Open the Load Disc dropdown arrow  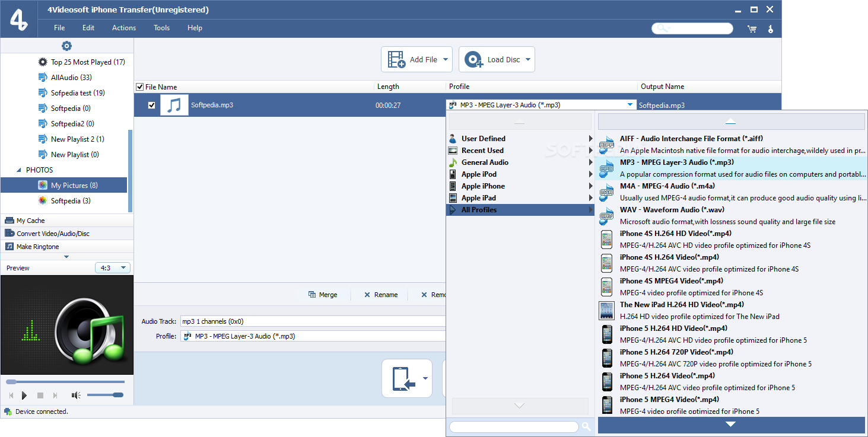527,59
